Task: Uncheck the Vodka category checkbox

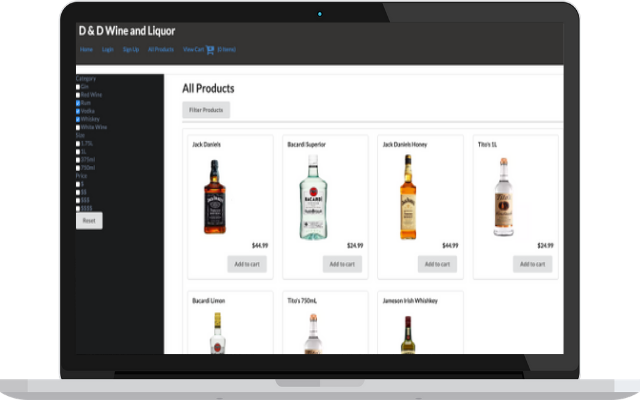Action: tap(78, 111)
